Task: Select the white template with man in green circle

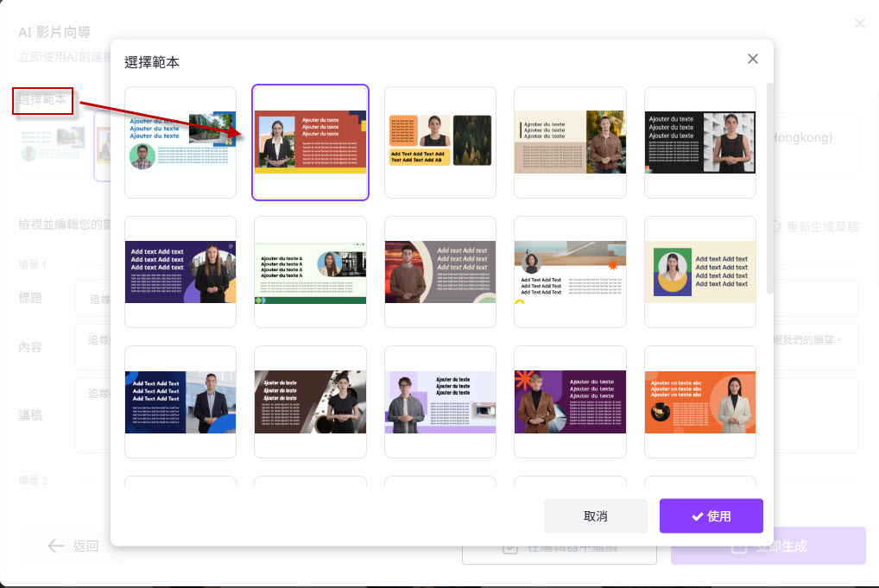Action: pos(180,142)
